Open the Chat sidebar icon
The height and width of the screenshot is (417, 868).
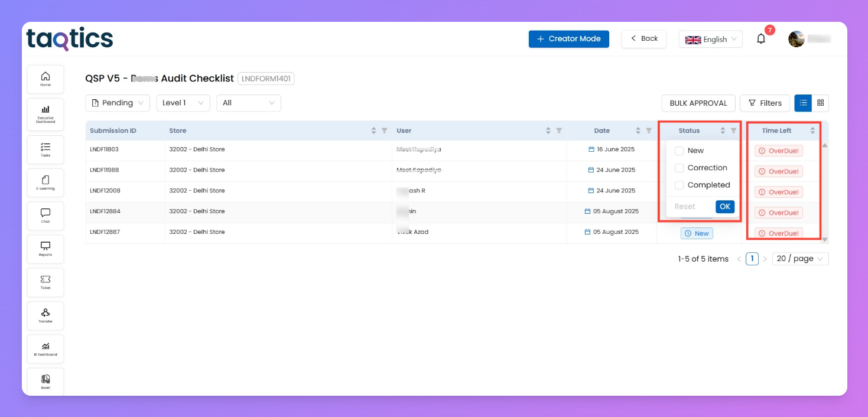click(x=45, y=216)
